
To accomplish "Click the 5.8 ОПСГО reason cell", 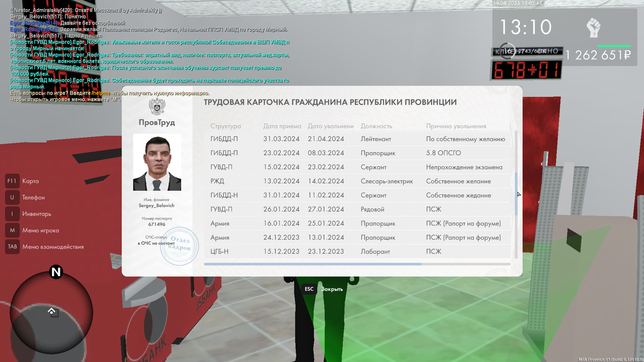I will (x=443, y=153).
